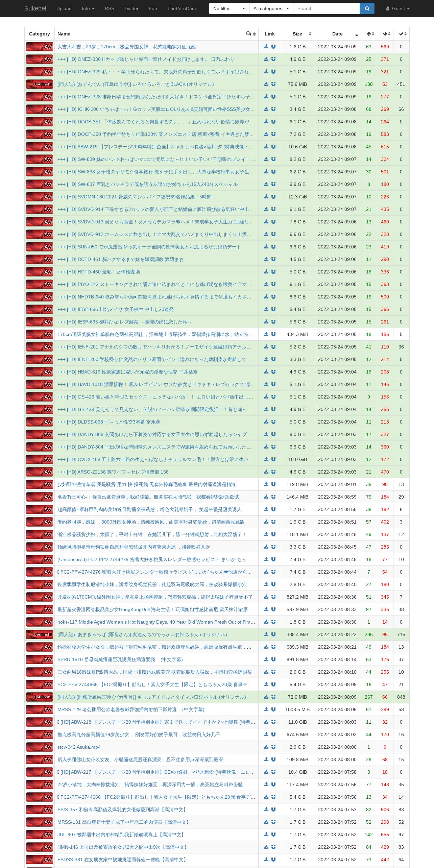Open the ARSO-22156 torrent entry
This screenshot has height=868, width=434.
(x=113, y=472)
